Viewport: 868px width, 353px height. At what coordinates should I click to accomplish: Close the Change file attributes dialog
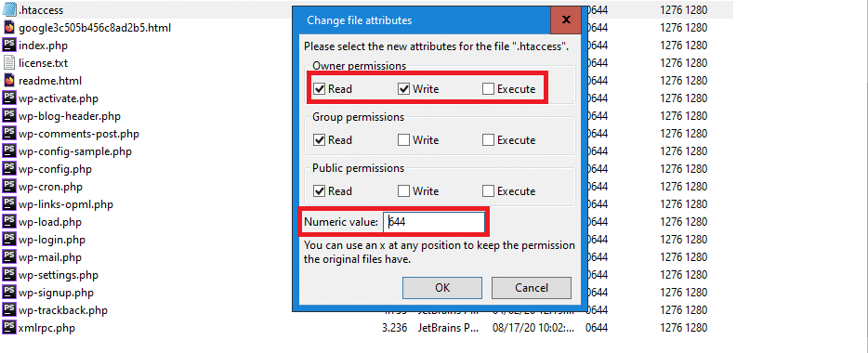pyautogui.click(x=566, y=20)
